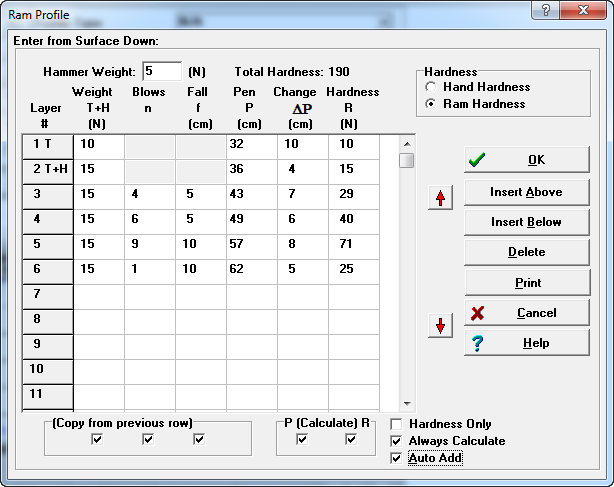Toggle the Always Calculate checkbox
614x487 pixels.
396,441
